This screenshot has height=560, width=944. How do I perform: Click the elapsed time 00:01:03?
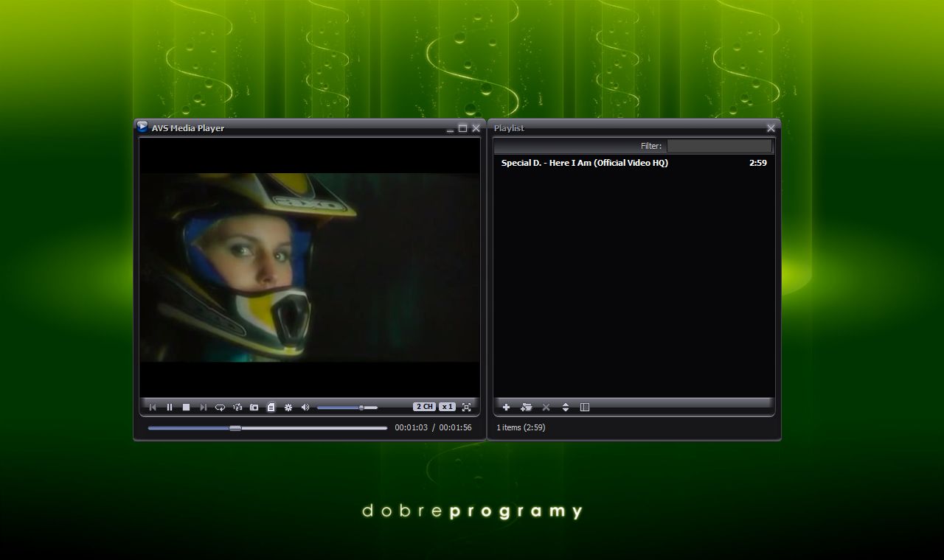pos(411,427)
